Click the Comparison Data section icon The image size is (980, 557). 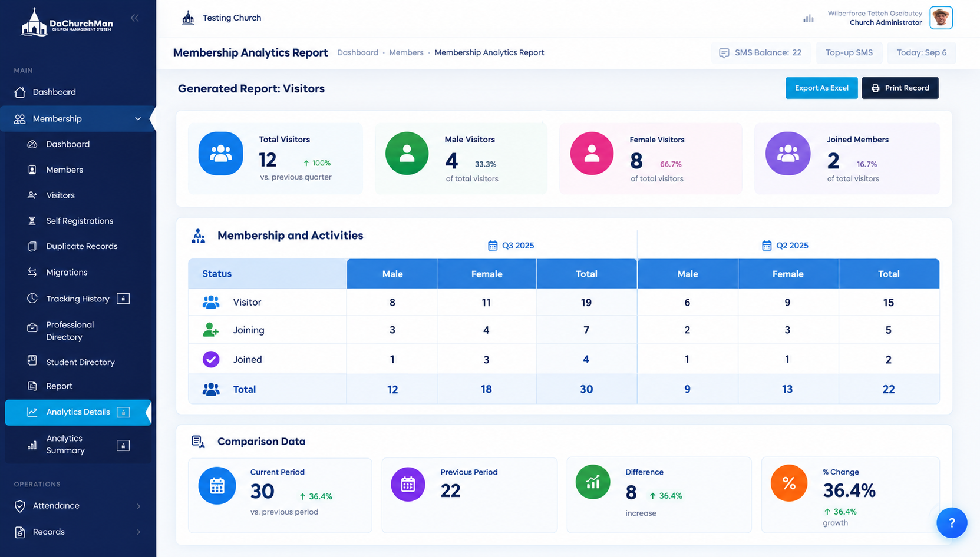[198, 442]
